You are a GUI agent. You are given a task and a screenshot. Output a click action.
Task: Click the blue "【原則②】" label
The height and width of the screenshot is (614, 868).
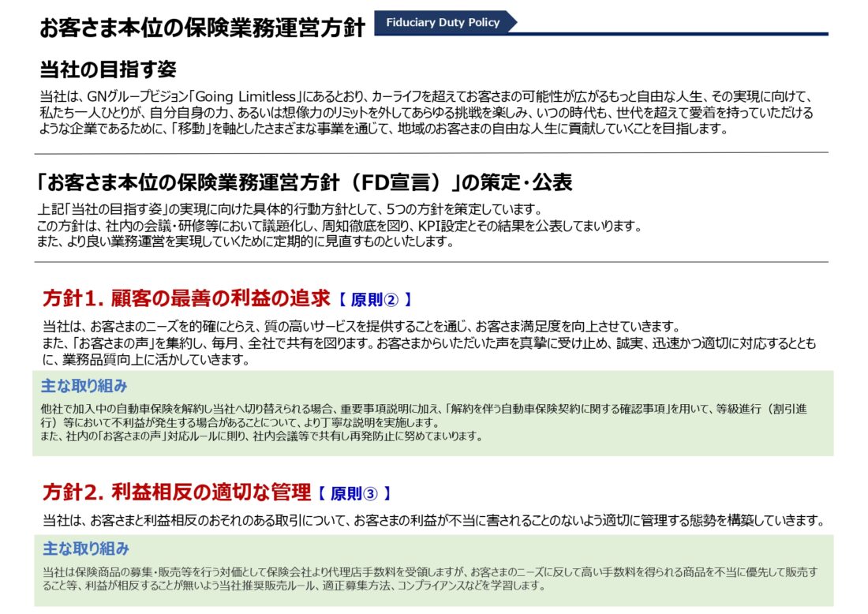[x=375, y=300]
